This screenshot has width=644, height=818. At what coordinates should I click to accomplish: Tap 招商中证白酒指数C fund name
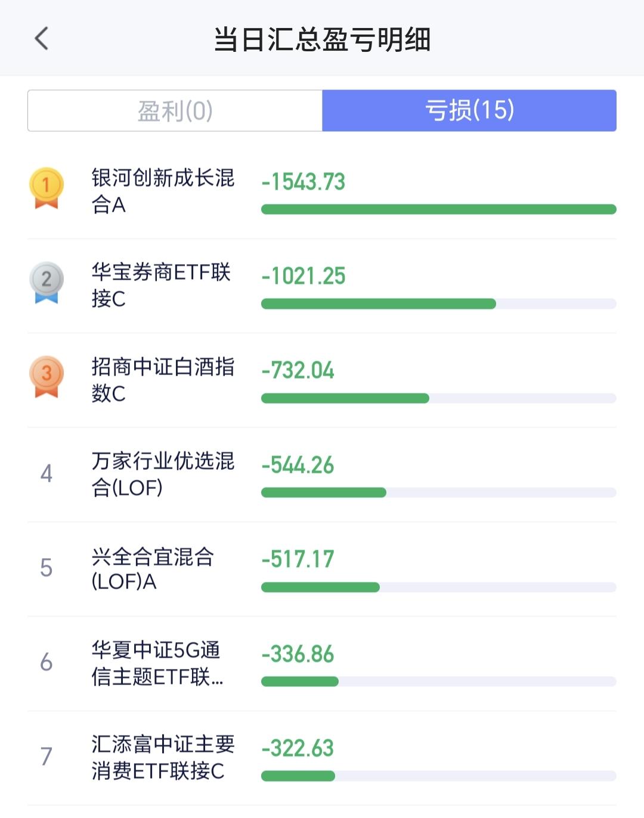coord(162,380)
